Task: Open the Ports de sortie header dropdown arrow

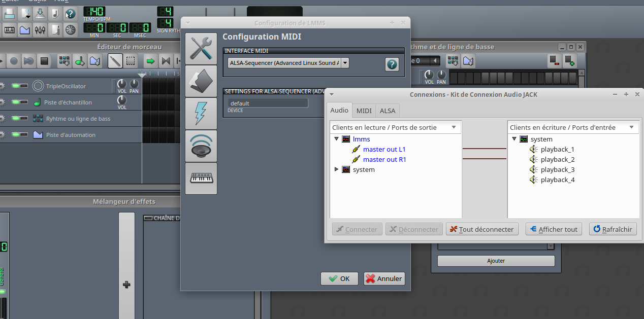Action: [x=454, y=128]
